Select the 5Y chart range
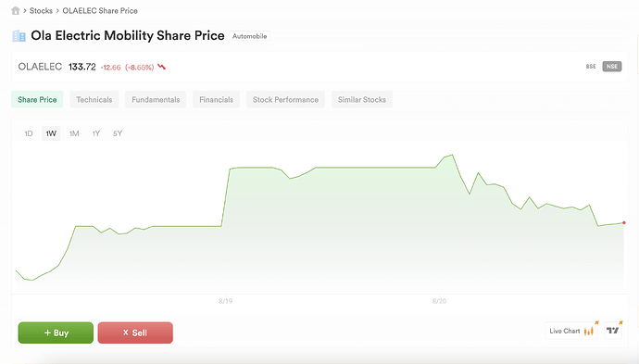The width and height of the screenshot is (639, 364). (118, 133)
